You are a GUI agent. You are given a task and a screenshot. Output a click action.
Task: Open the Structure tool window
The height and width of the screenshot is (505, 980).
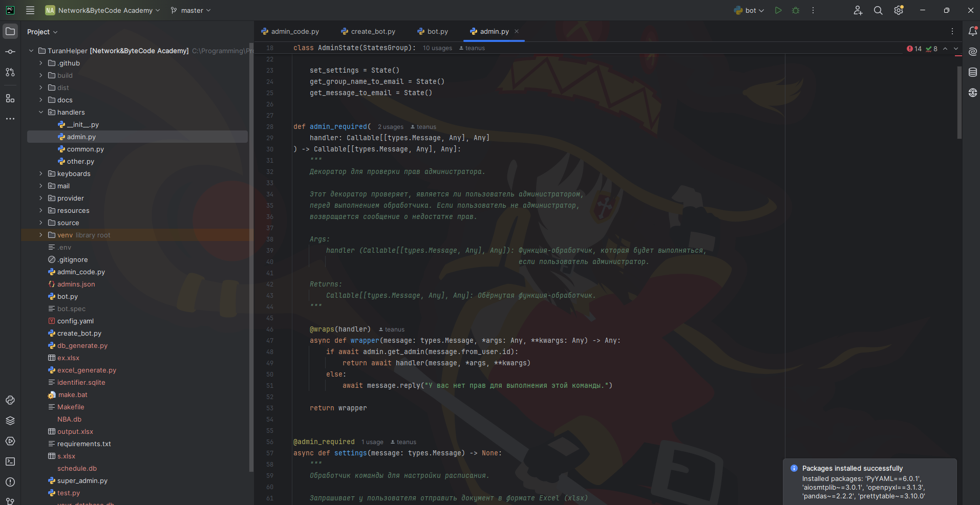[10, 98]
